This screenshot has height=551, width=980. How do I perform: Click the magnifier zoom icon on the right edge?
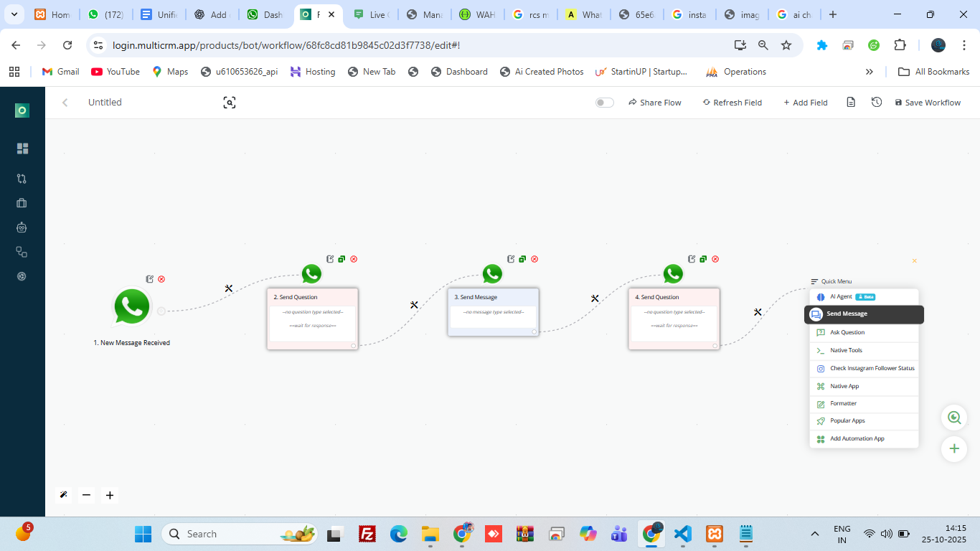(x=954, y=417)
